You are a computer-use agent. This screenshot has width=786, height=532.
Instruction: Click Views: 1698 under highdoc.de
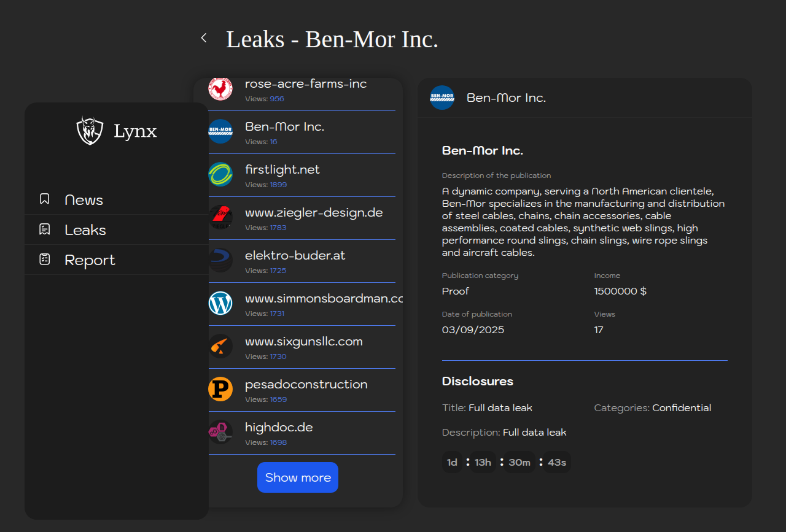(x=266, y=442)
